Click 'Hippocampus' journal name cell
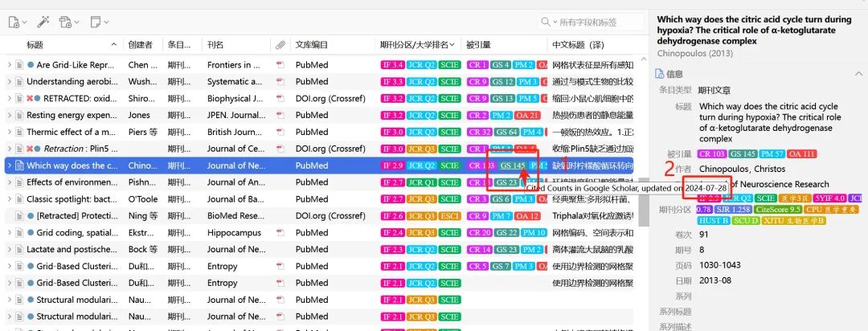 pos(234,232)
